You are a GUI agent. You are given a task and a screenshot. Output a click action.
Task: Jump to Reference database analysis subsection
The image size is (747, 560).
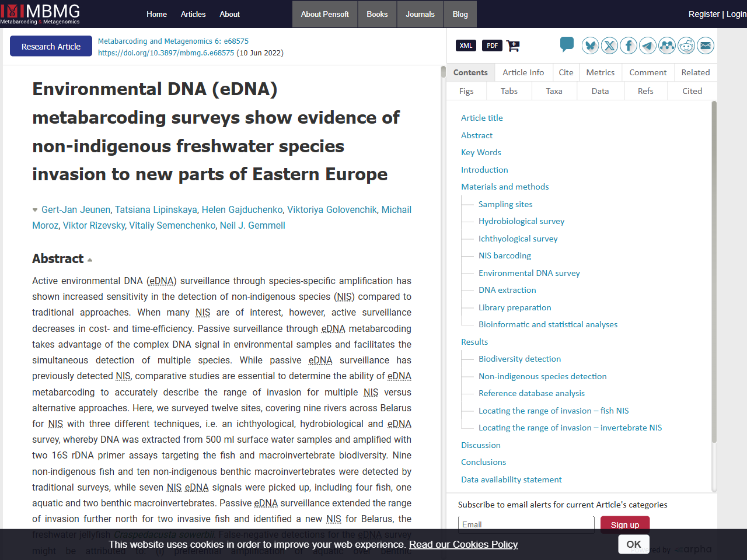(532, 393)
